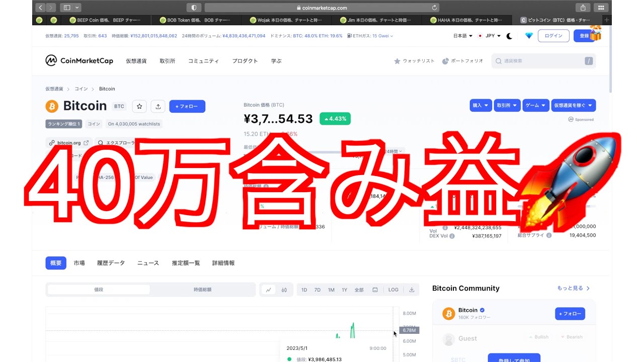
Task: Click the coinmarketcap.com address bar
Action: pos(322,8)
